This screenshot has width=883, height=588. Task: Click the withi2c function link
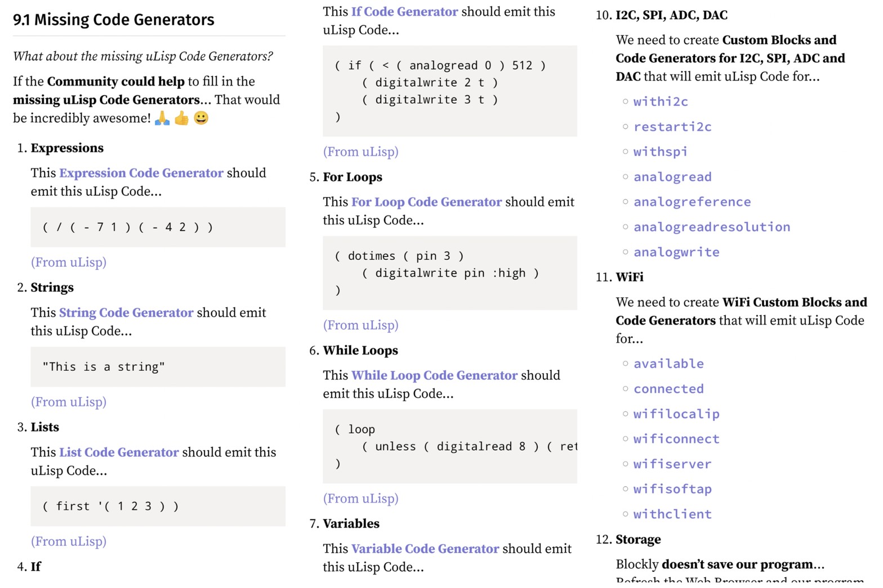(x=661, y=102)
